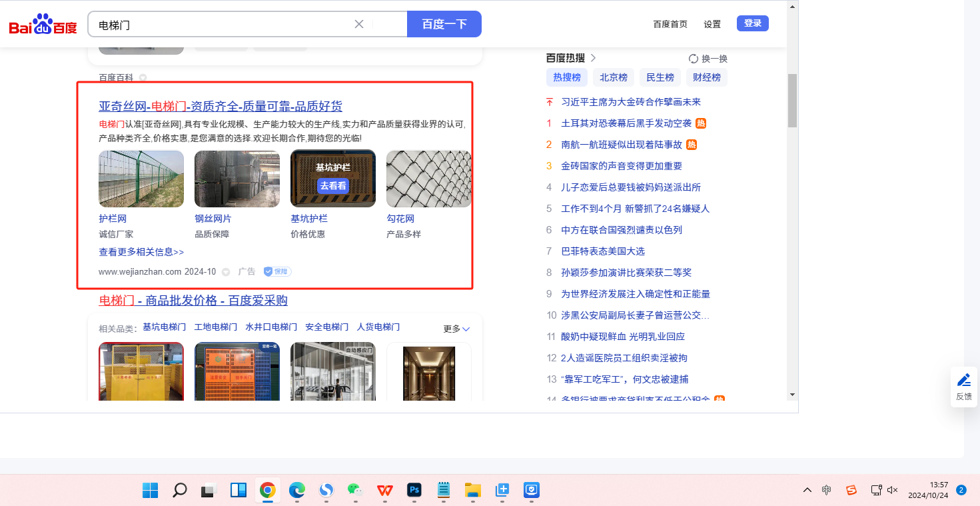Open WPS Office from the taskbar
Viewport: 980px width, 506px height.
(384, 491)
